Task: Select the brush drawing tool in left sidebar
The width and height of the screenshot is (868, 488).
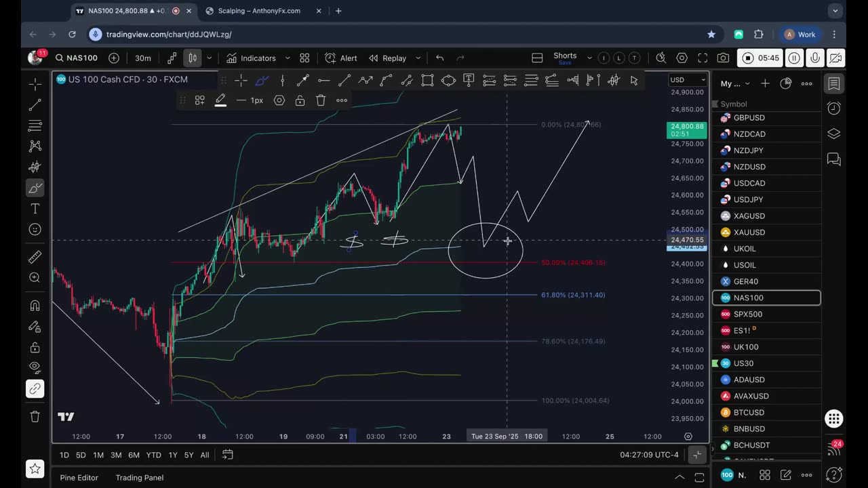Action: 35,188
